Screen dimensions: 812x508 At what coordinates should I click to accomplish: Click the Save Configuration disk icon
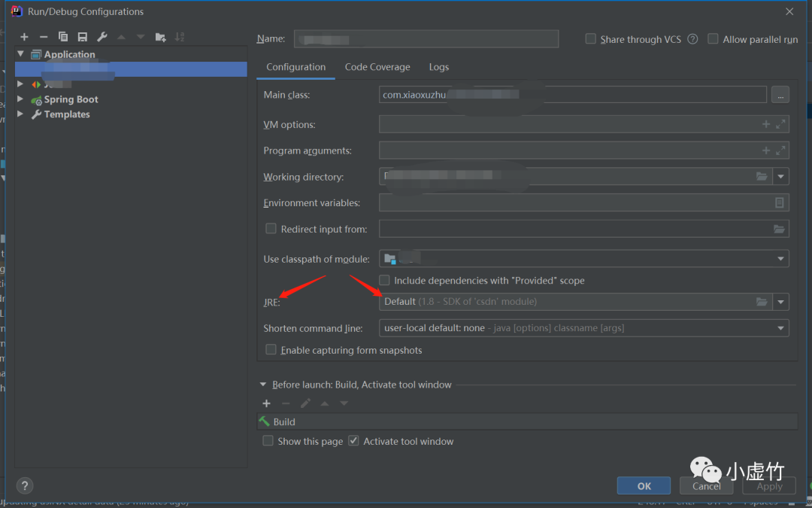(83, 37)
